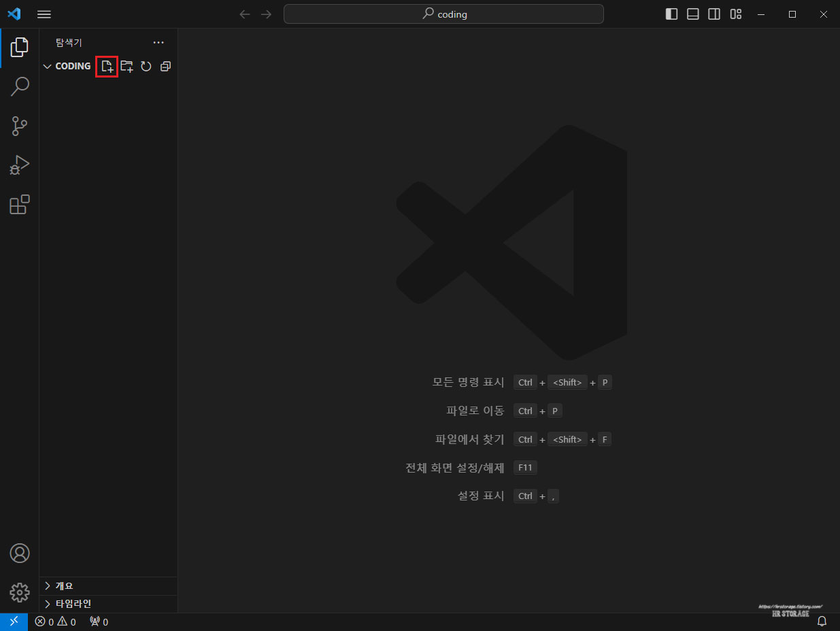The width and height of the screenshot is (840, 631).
Task: Open the Source Control view
Action: 20,126
